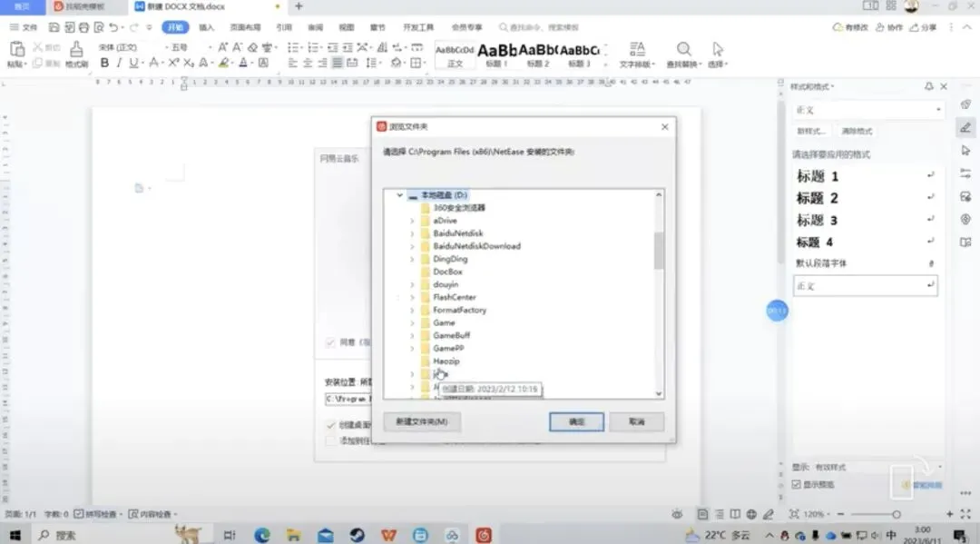Open the font size dropdown
Image resolution: width=980 pixels, height=544 pixels.
[210, 47]
